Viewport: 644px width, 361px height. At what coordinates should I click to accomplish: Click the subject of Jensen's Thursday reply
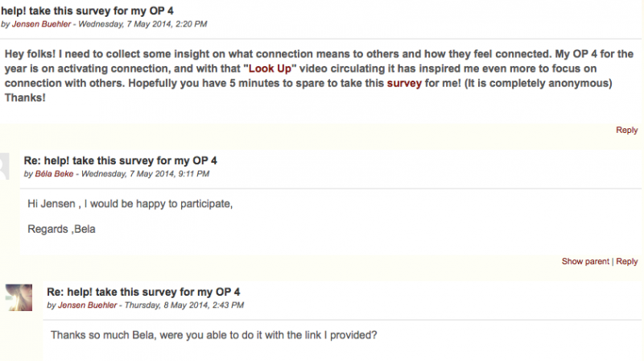tap(143, 292)
